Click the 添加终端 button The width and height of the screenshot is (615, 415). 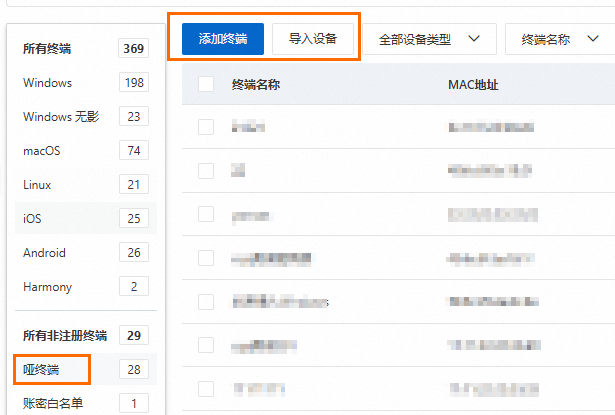pyautogui.click(x=223, y=40)
